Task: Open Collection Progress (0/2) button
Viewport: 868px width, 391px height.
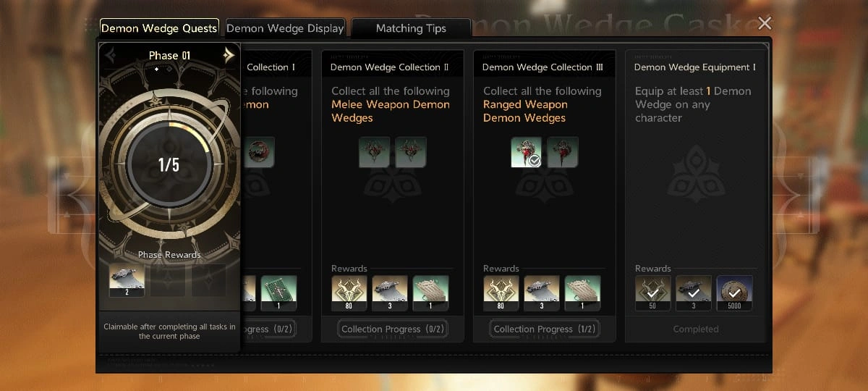Action: [393, 329]
